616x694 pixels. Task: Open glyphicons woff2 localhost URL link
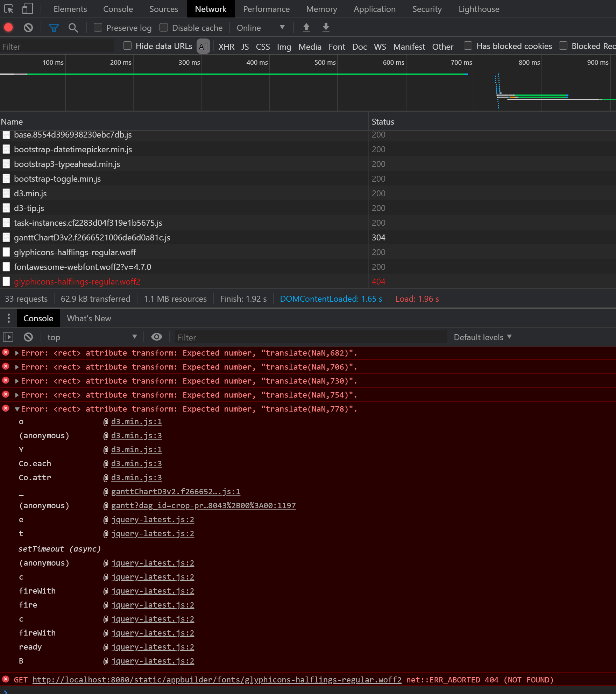click(217, 680)
